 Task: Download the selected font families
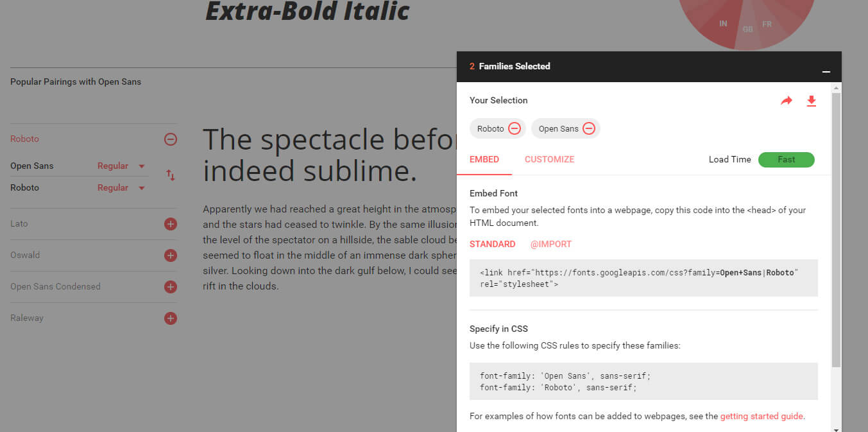[x=812, y=101]
